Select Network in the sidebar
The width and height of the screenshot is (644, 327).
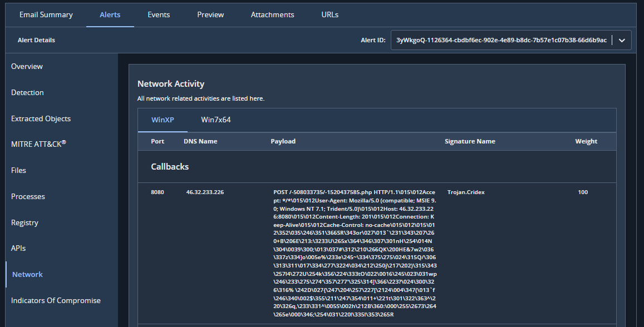(27, 275)
